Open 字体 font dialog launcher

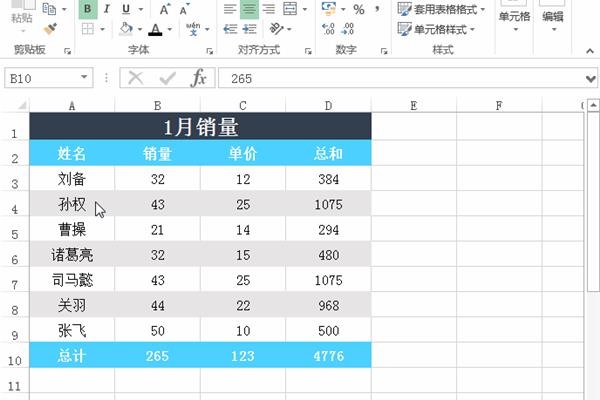coord(210,51)
